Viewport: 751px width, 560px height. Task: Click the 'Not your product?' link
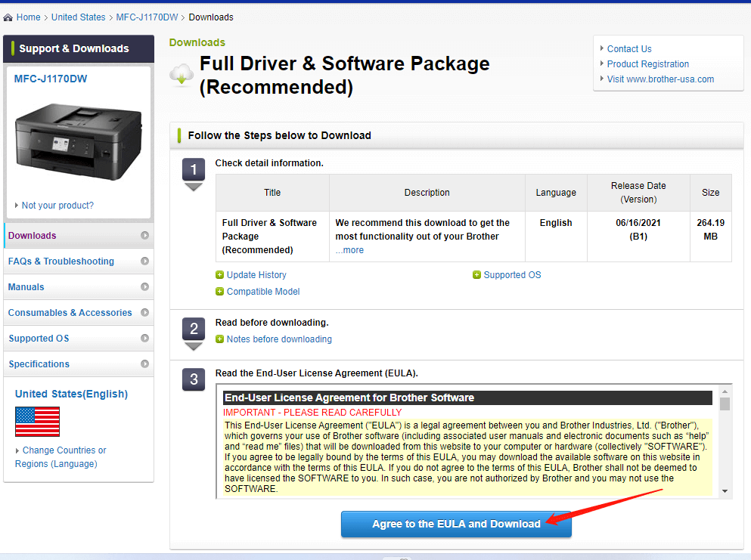pyautogui.click(x=57, y=206)
